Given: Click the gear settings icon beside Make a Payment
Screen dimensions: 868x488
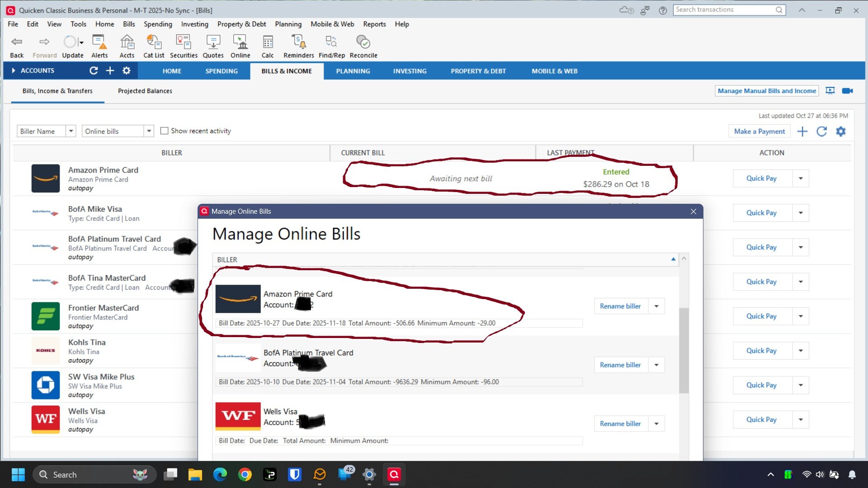Looking at the screenshot, I should (x=841, y=131).
